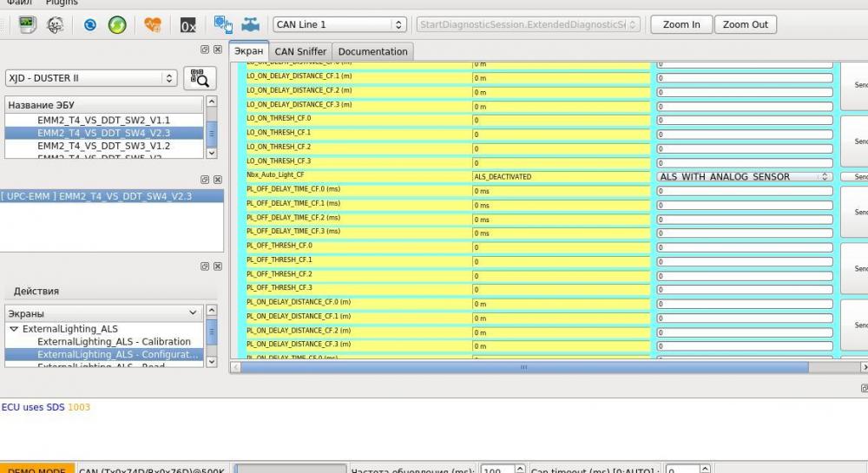Click the Название ЭБУ column header
Viewport: 868px width, 473px height.
point(103,104)
